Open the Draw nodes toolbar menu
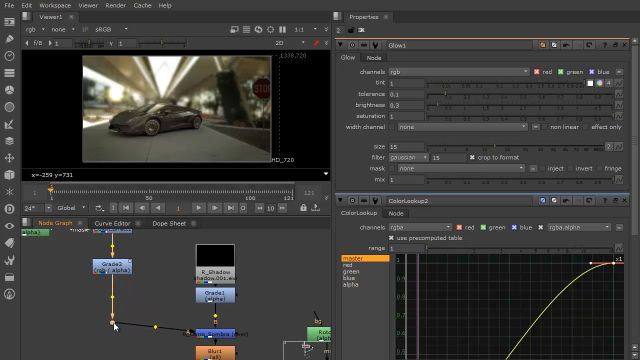640x360 pixels. click(x=9, y=39)
